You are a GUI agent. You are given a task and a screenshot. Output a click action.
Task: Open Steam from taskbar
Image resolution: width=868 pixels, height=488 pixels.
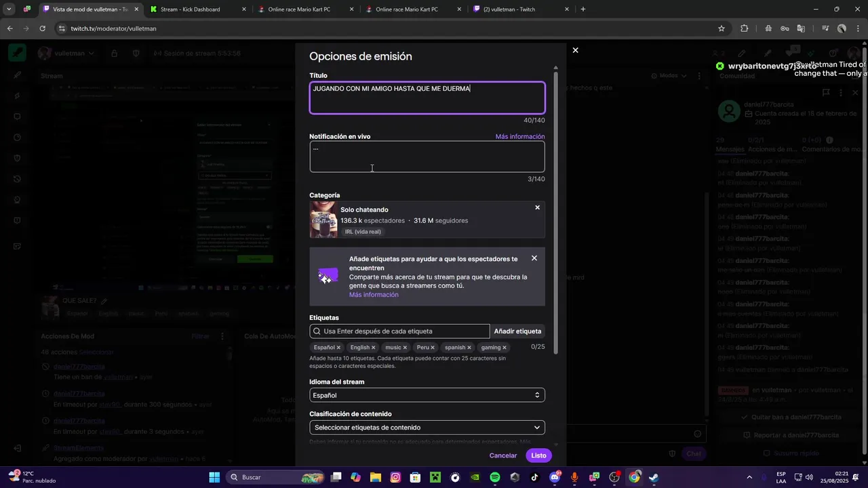tap(654, 477)
